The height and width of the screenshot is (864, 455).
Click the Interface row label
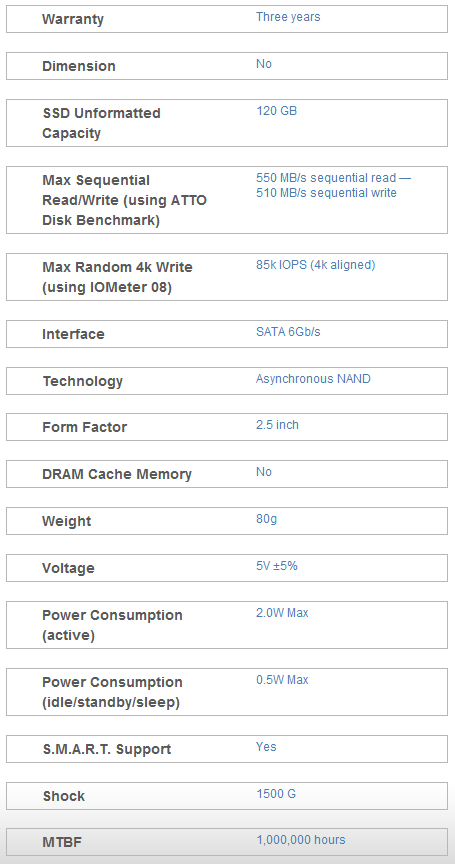click(x=73, y=334)
